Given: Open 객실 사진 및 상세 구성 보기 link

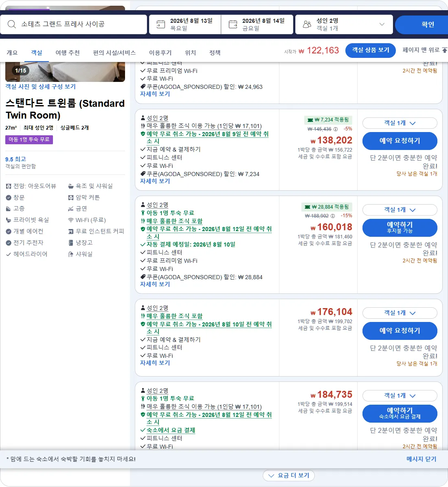Looking at the screenshot, I should coord(40,87).
